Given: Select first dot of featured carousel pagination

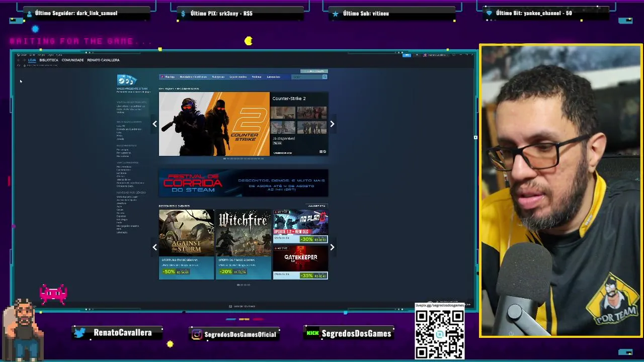Looking at the screenshot, I should [224, 159].
